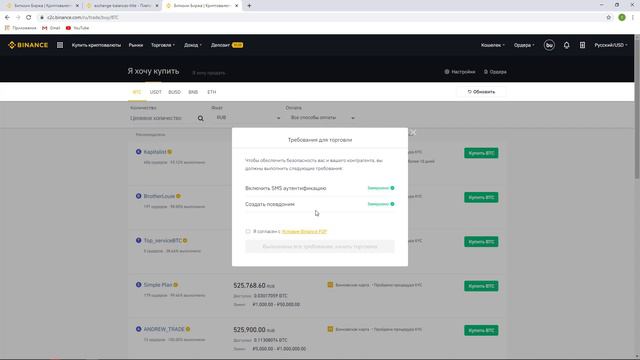Viewport: 640px width, 360px height.
Task: Click the ANDREW_TRADE merchant name
Action: [164, 329]
